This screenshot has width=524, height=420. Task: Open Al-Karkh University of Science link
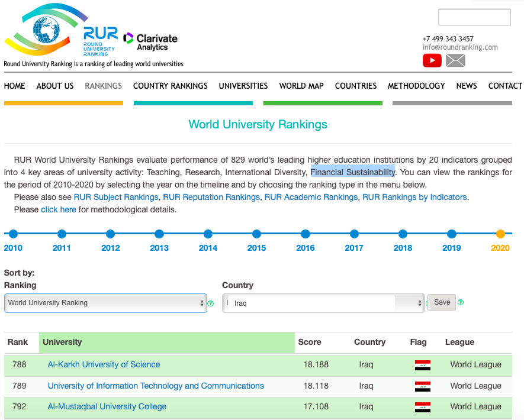pos(104,364)
